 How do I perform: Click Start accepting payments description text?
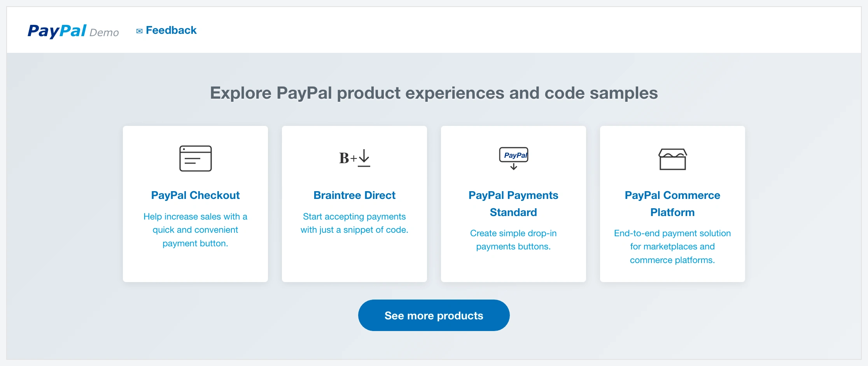[354, 223]
